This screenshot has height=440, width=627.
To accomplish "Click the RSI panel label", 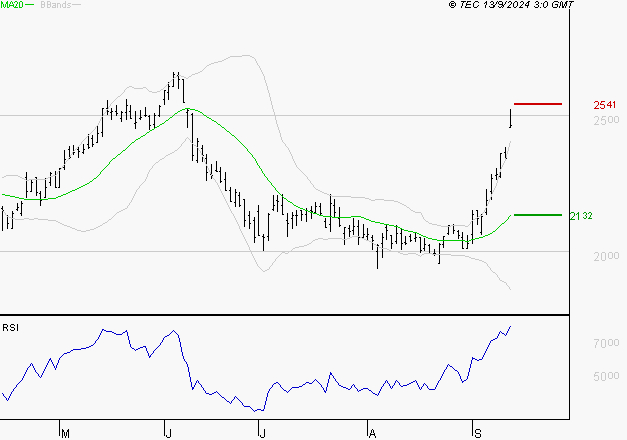I will pos(10,328).
